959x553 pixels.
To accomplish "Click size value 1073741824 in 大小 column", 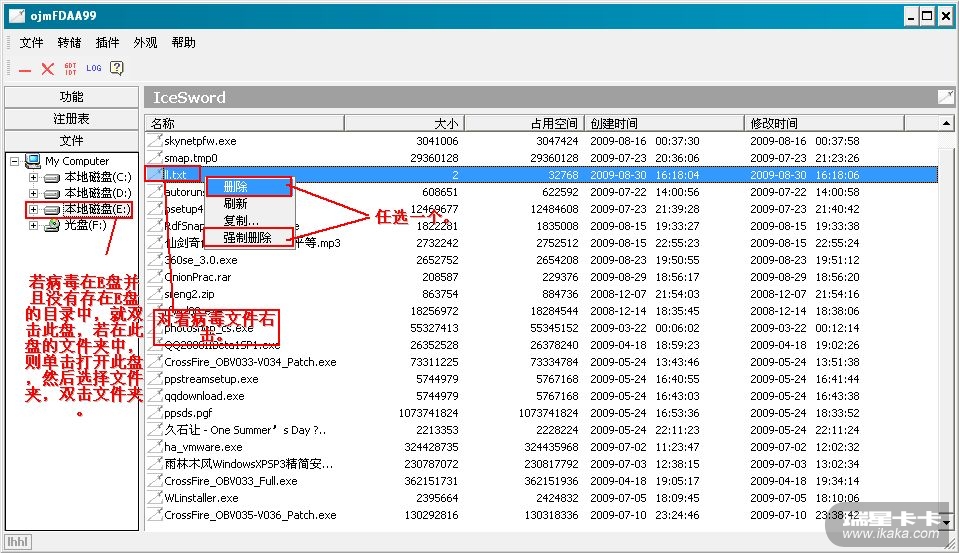I will point(428,413).
